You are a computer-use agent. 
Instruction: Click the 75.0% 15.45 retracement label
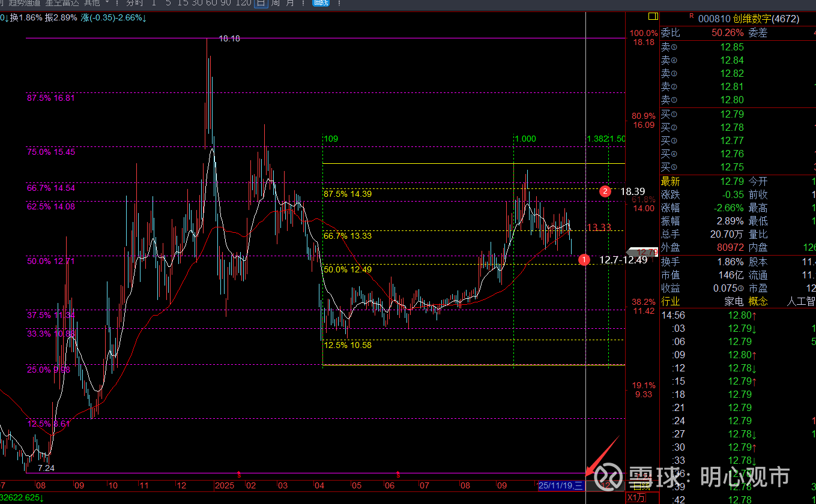51,152
